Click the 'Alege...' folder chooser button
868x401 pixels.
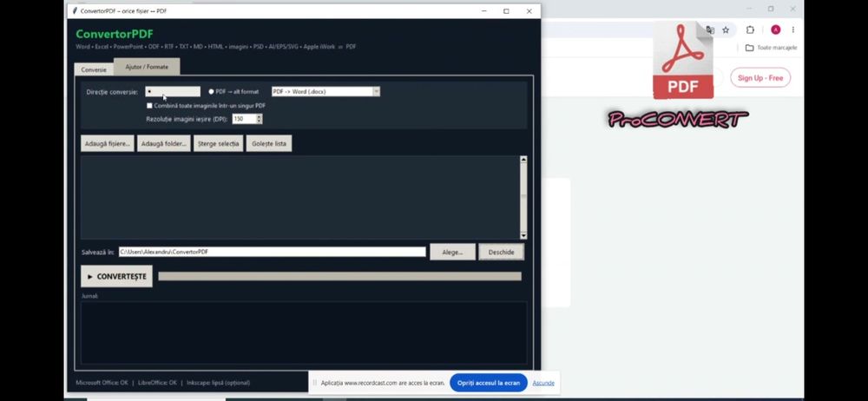pos(453,252)
